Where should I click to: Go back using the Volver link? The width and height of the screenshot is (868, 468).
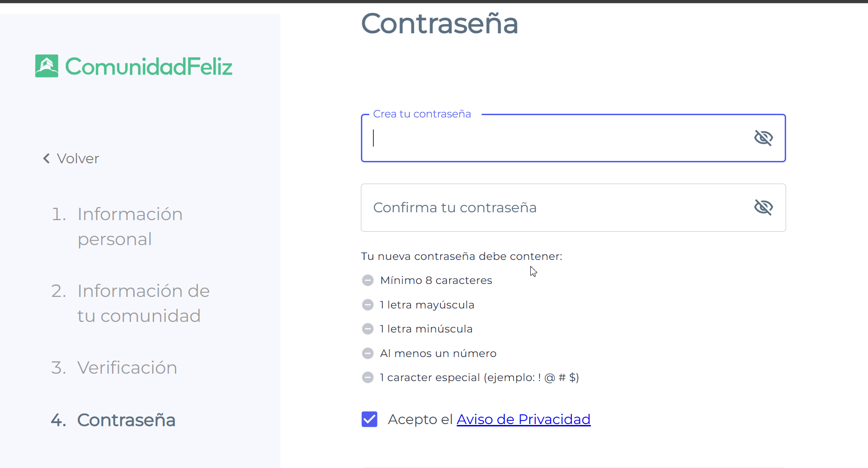(x=71, y=159)
